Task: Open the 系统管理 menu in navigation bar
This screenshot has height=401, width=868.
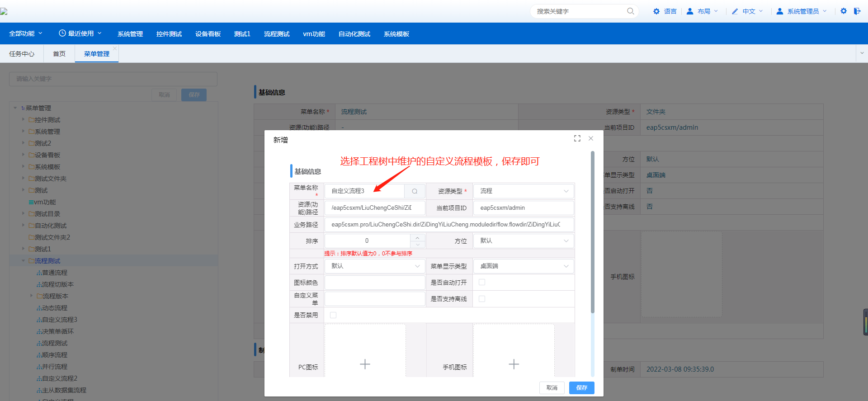Action: click(x=130, y=34)
